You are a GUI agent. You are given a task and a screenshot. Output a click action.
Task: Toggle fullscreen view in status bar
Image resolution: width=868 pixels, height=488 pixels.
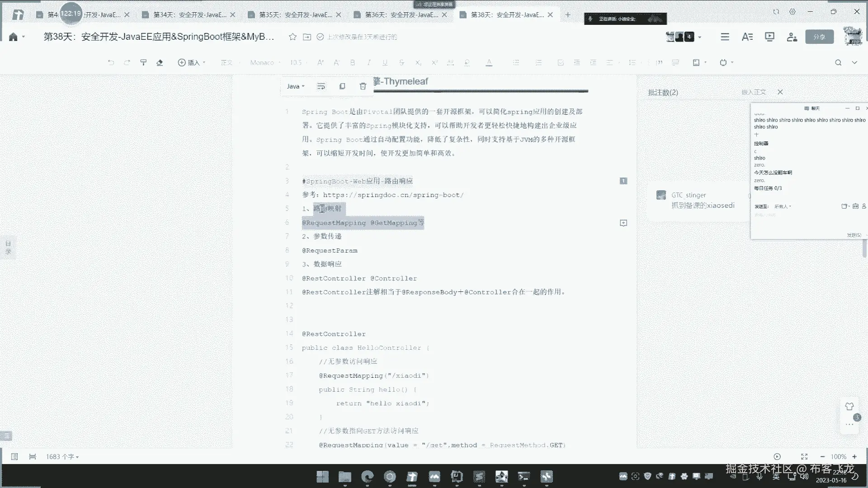point(804,456)
